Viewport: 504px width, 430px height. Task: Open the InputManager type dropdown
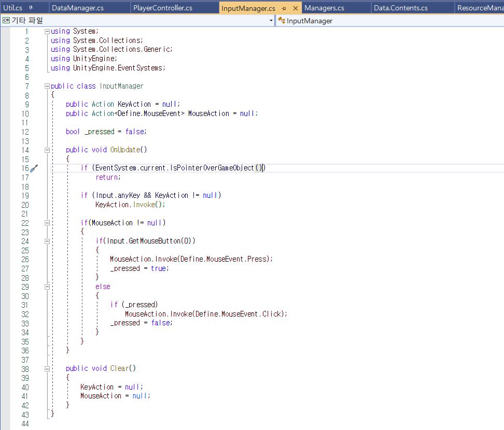389,21
